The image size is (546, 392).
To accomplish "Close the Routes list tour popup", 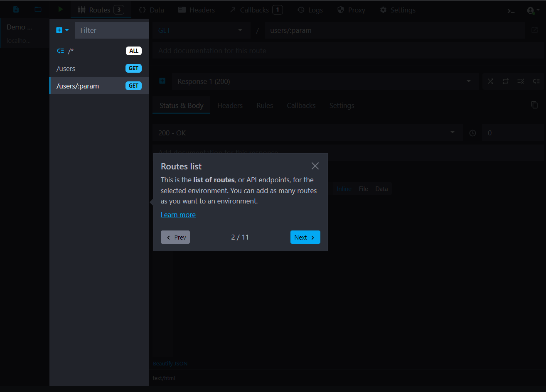I will (315, 166).
